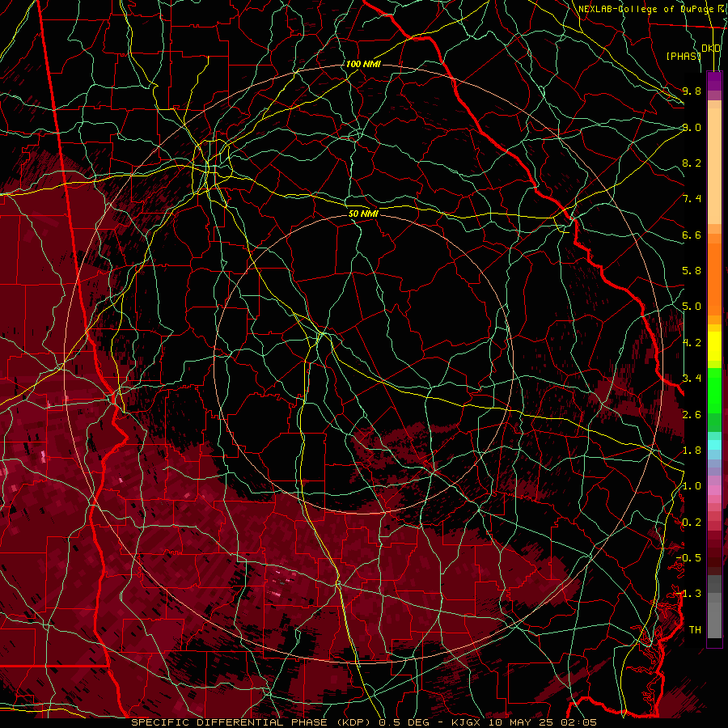728x728 pixels.
Task: Click the NEXLAB-College of DuPage credit text
Action: pos(645,9)
